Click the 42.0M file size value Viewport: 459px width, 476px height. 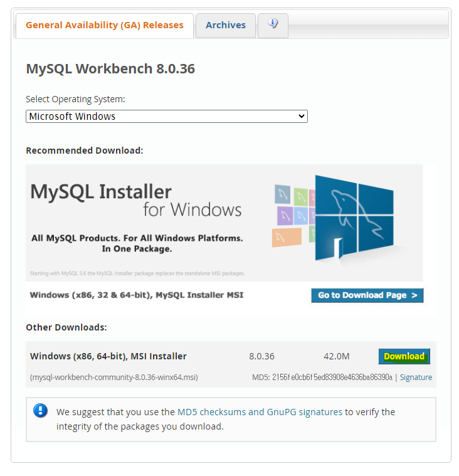pos(336,356)
